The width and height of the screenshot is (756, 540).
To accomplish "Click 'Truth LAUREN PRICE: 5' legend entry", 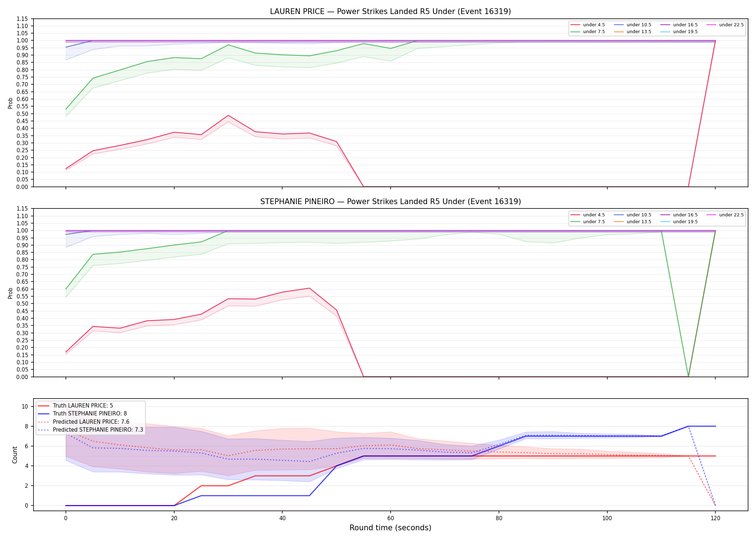I will tap(76, 406).
